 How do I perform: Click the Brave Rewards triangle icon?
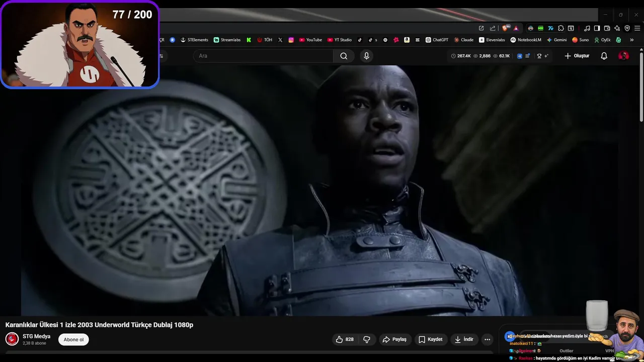click(x=516, y=28)
